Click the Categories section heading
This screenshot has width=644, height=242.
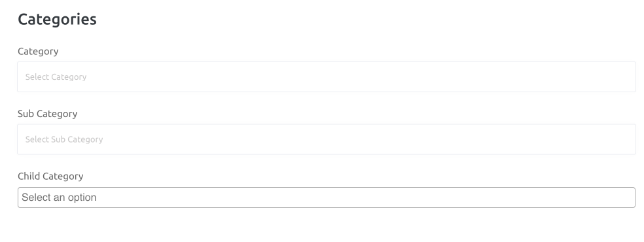[57, 19]
